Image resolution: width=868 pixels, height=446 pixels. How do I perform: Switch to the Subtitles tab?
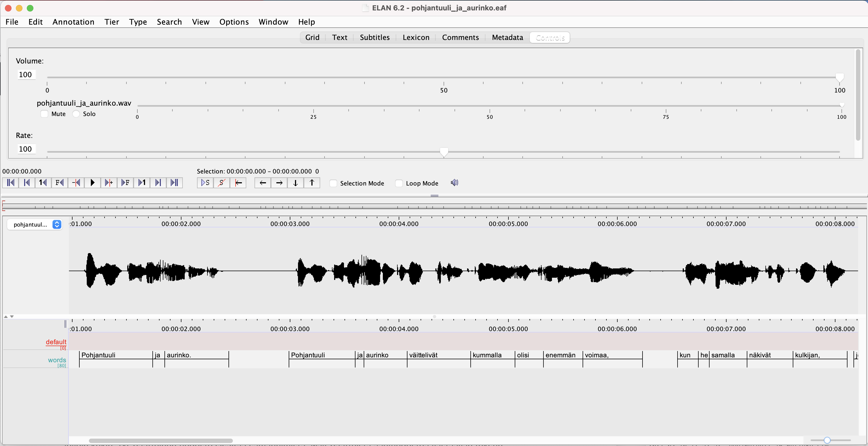(x=374, y=37)
